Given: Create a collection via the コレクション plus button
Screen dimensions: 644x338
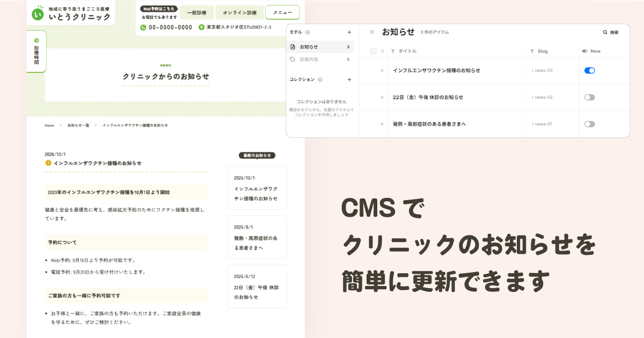Looking at the screenshot, I should (349, 79).
